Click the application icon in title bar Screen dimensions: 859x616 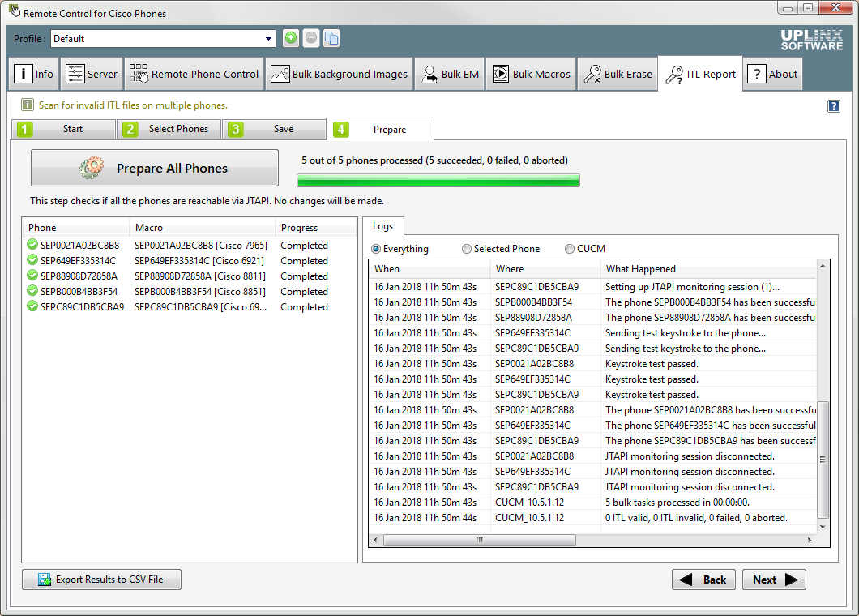click(15, 11)
